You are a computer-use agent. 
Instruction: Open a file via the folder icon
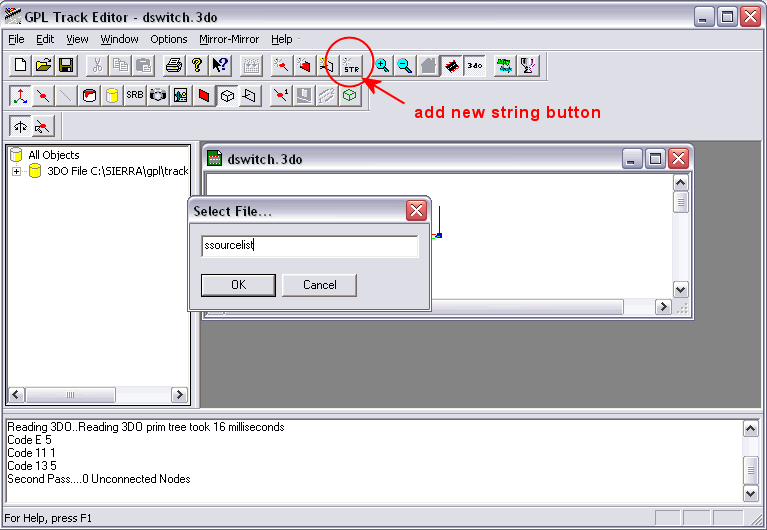click(43, 66)
